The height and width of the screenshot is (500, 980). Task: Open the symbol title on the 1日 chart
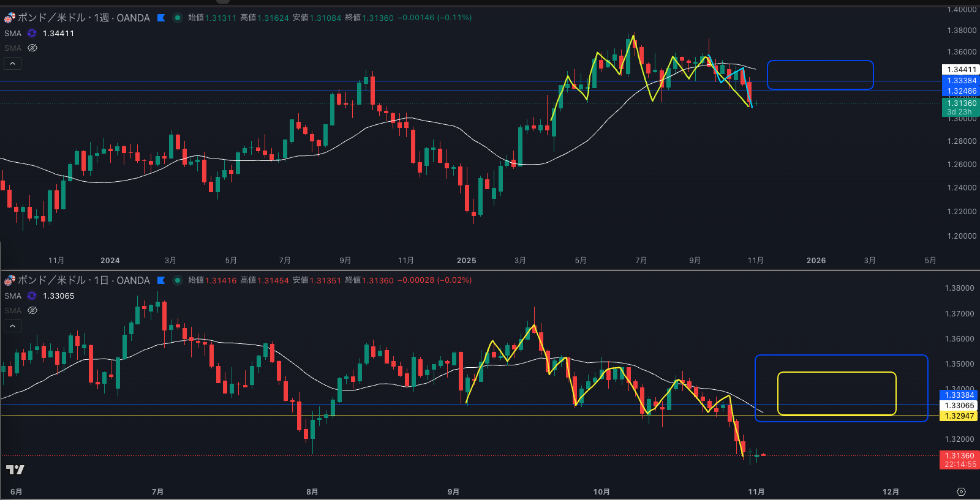(83, 280)
